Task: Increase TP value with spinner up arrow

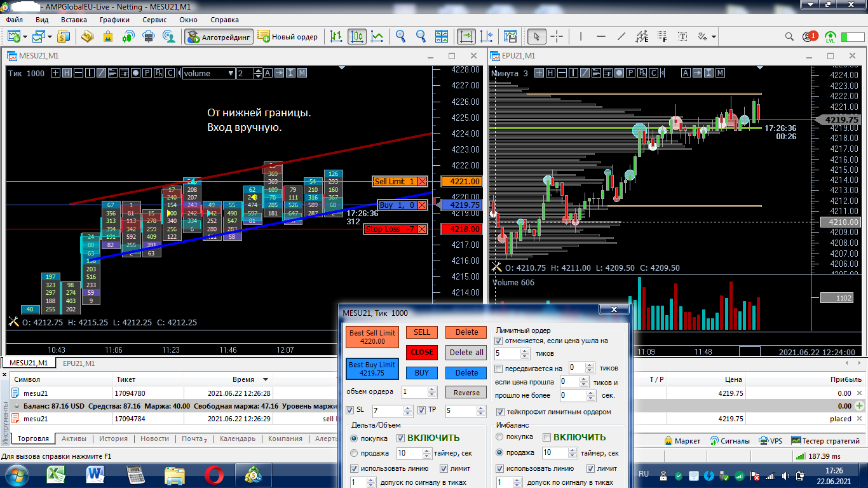Action: pos(481,408)
